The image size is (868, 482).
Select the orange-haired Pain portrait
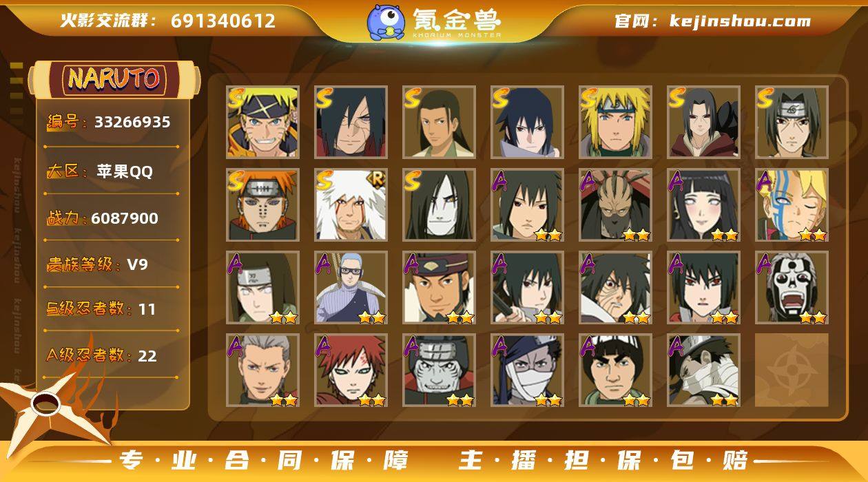point(262,205)
